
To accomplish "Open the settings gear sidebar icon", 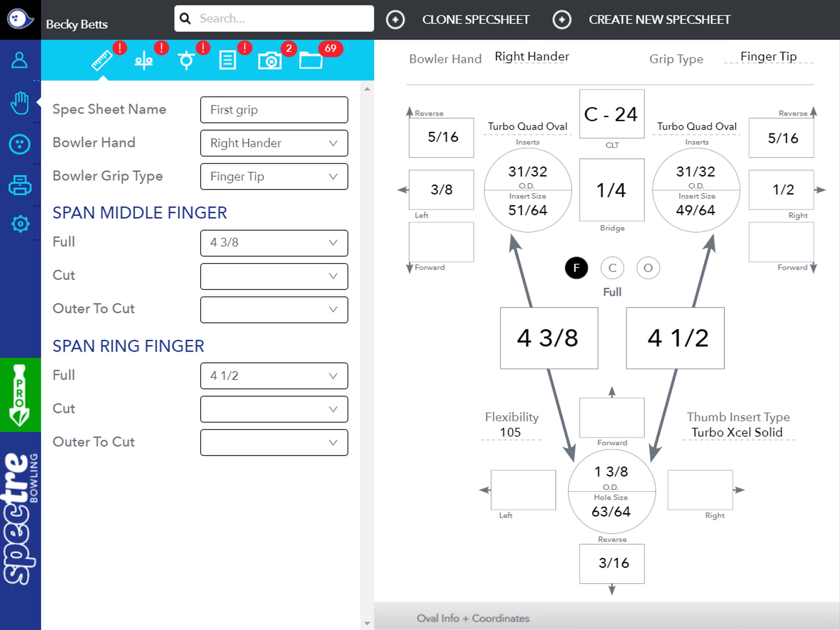I will (20, 224).
